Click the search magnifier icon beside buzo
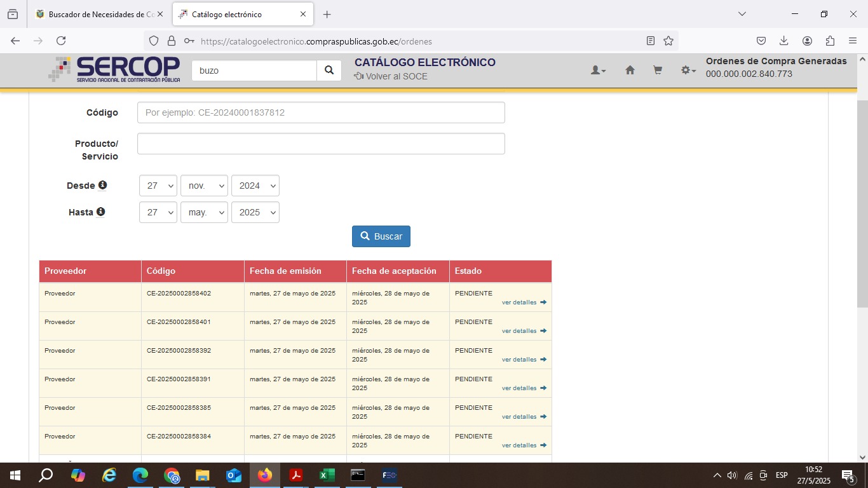The width and height of the screenshot is (868, 488). pos(329,71)
